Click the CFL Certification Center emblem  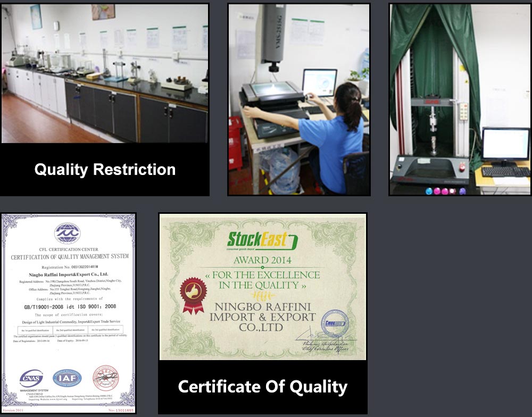(68, 233)
